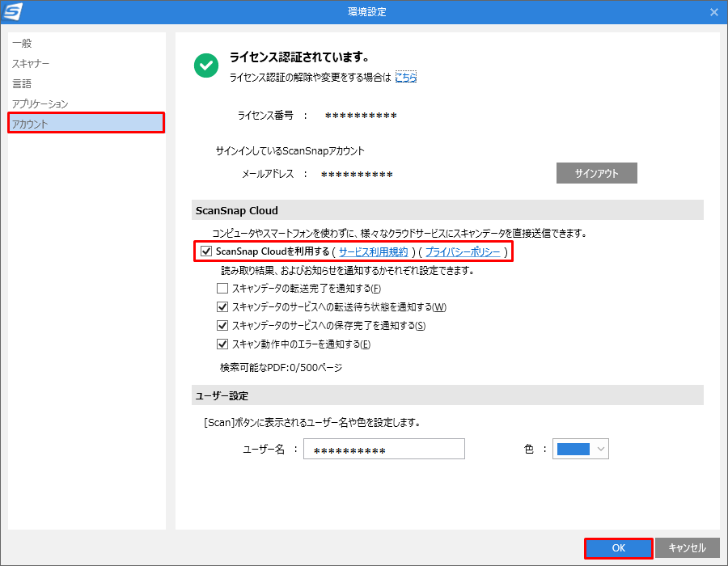Image resolution: width=728 pixels, height=566 pixels.
Task: Close the 環境設定 window
Action: point(714,12)
